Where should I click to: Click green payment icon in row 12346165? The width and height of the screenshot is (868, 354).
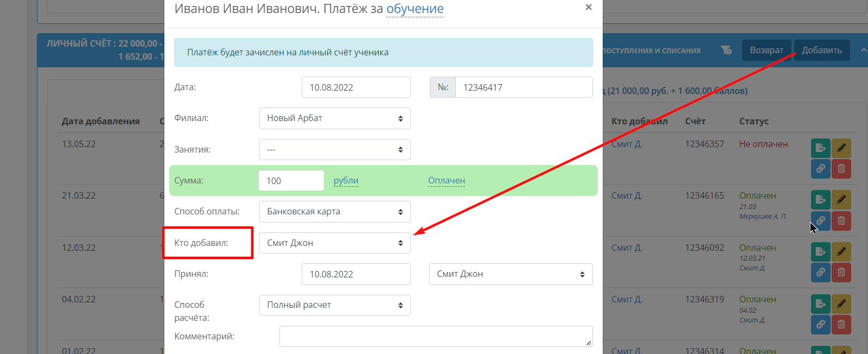[x=821, y=200]
